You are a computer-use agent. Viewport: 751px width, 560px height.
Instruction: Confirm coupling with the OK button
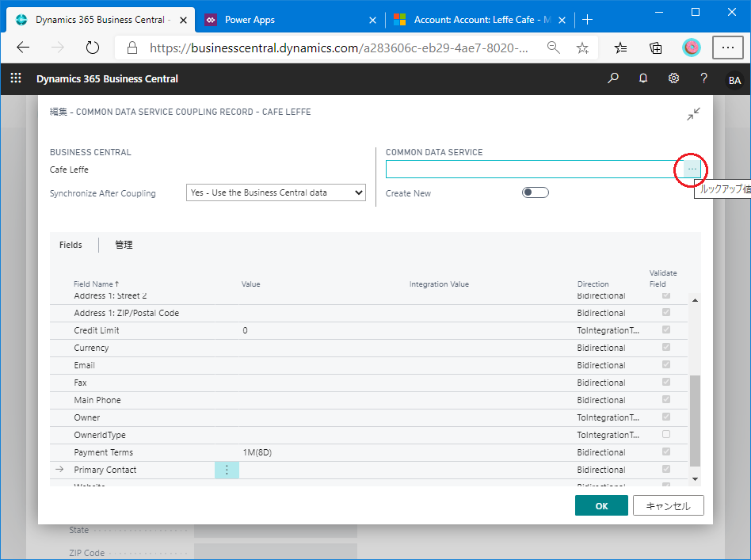coord(601,506)
